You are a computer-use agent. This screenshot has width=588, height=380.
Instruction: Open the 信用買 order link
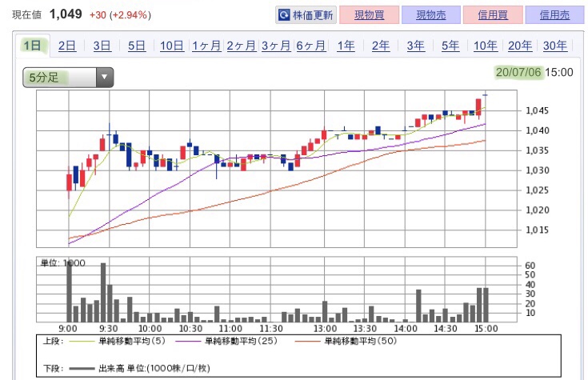click(x=493, y=15)
